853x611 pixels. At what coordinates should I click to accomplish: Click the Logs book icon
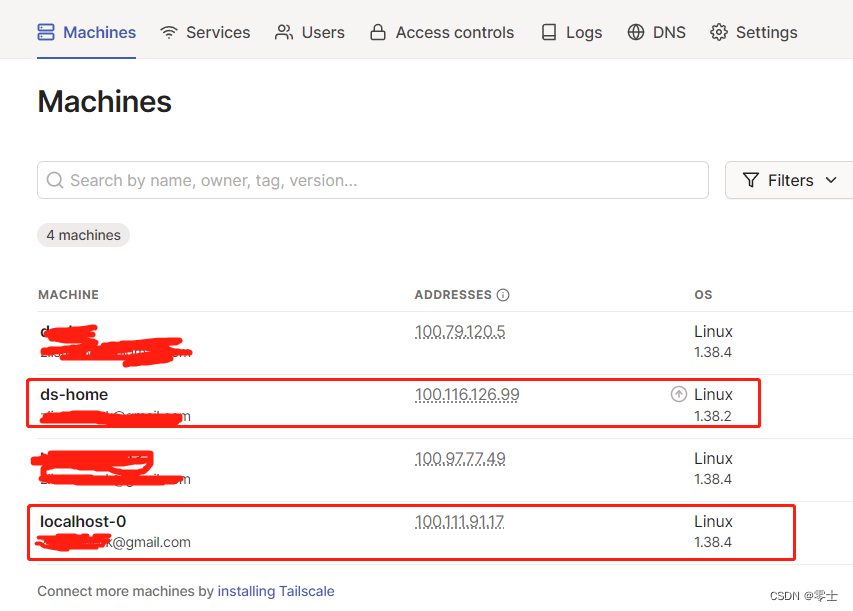pos(549,32)
